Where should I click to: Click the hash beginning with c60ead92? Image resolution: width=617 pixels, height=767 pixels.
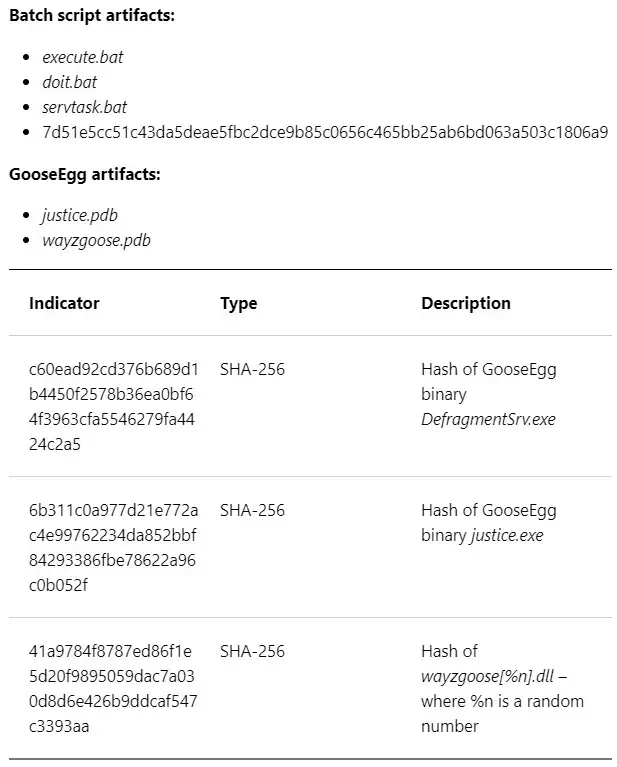pos(113,407)
